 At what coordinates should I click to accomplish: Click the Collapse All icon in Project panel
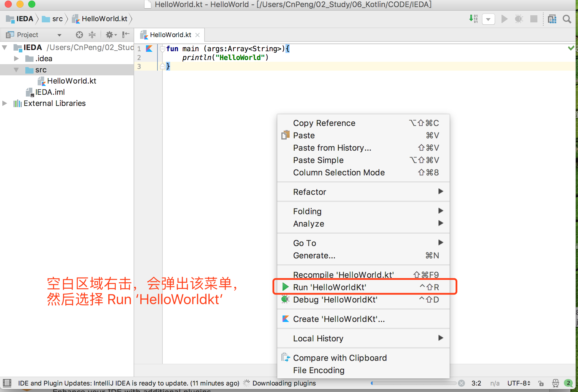click(x=92, y=35)
